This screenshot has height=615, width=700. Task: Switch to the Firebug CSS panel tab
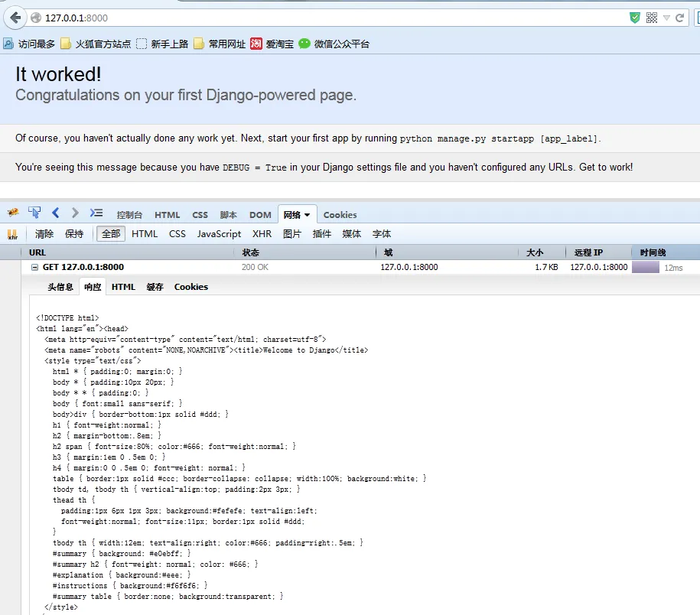(200, 215)
